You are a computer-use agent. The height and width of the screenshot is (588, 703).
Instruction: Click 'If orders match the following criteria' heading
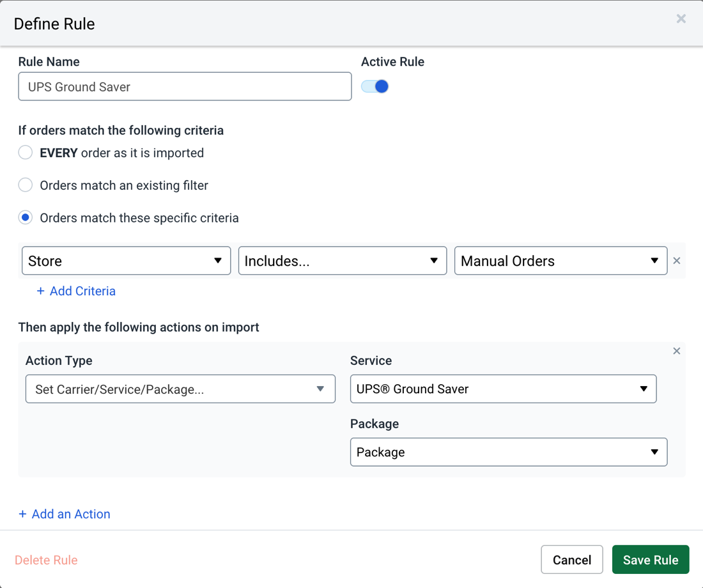pyautogui.click(x=121, y=130)
